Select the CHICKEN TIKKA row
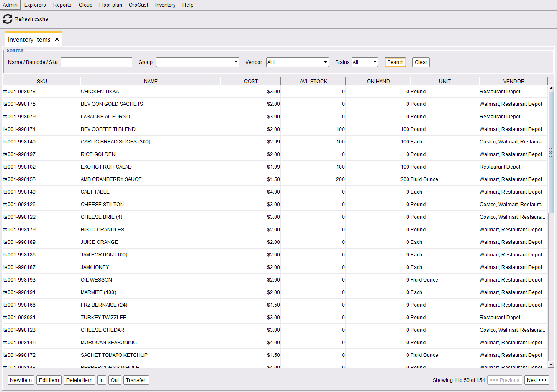 point(275,92)
